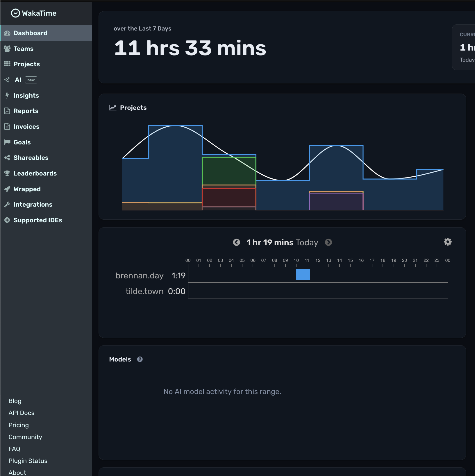Click the '1 hr 19 mins Today' heading
The width and height of the screenshot is (475, 476).
tap(282, 242)
